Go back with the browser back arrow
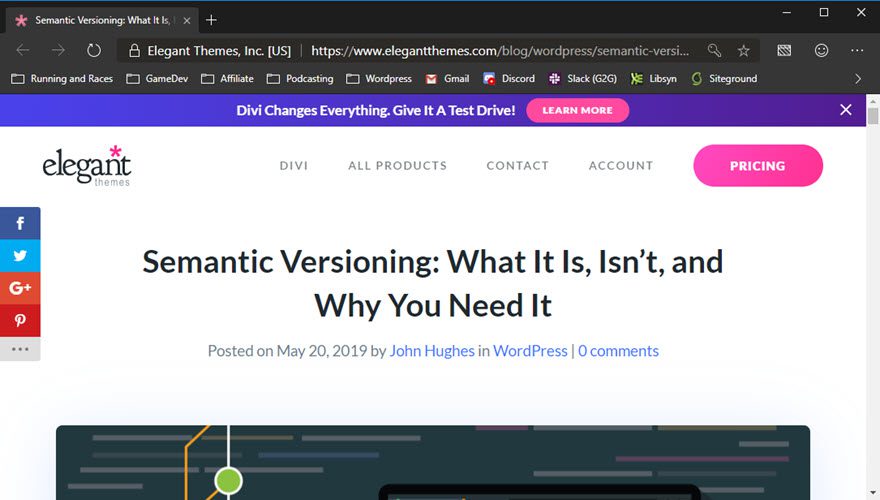Viewport: 880px width, 500px height. pos(23,51)
